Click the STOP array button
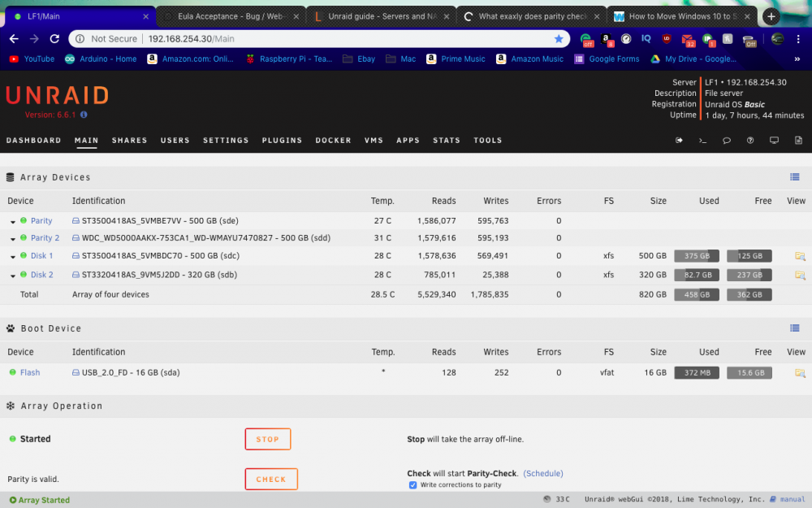 tap(268, 439)
